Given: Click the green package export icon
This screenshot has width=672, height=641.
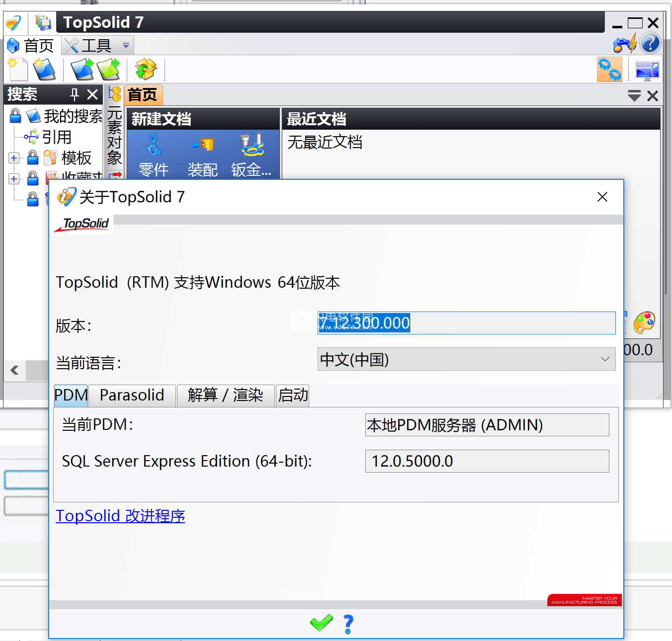Looking at the screenshot, I should click(x=108, y=69).
